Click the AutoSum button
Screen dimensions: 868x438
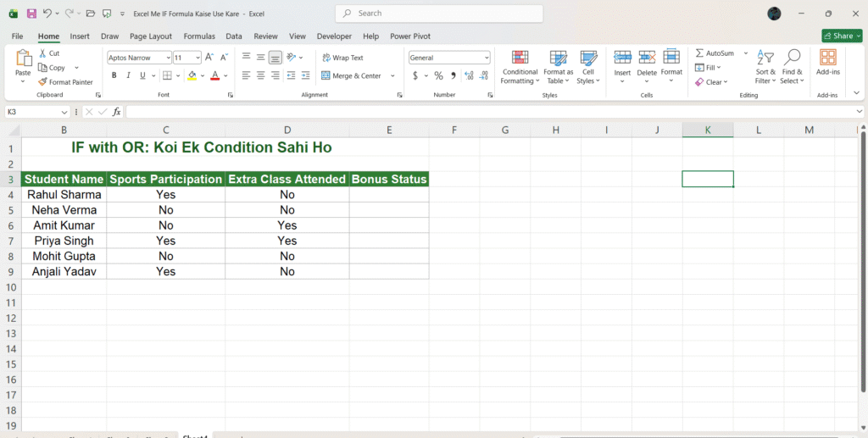[x=715, y=53]
